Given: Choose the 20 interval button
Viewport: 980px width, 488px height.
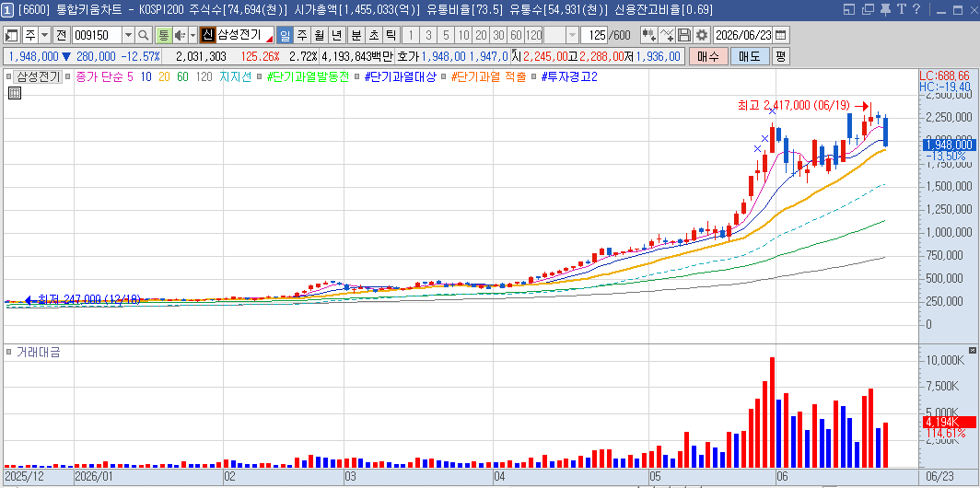Looking at the screenshot, I should 481,35.
